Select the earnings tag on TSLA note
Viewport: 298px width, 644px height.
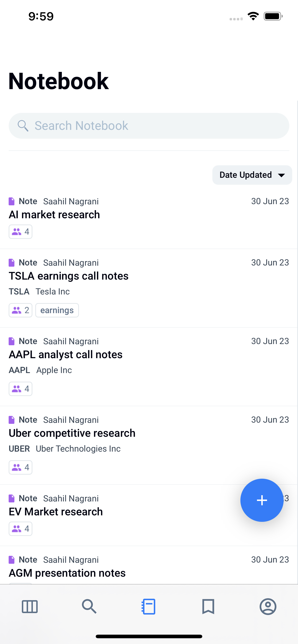[57, 310]
